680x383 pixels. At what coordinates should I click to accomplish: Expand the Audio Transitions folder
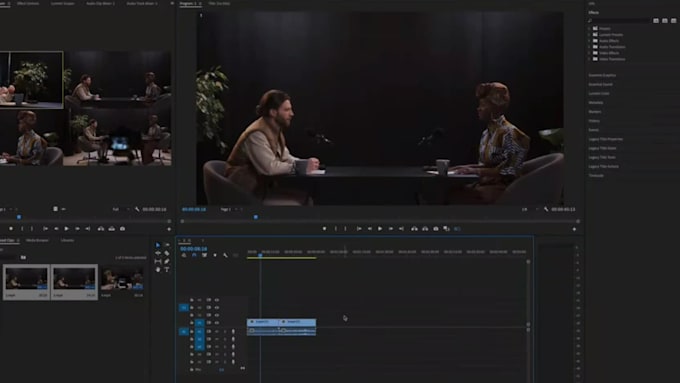pyautogui.click(x=589, y=47)
